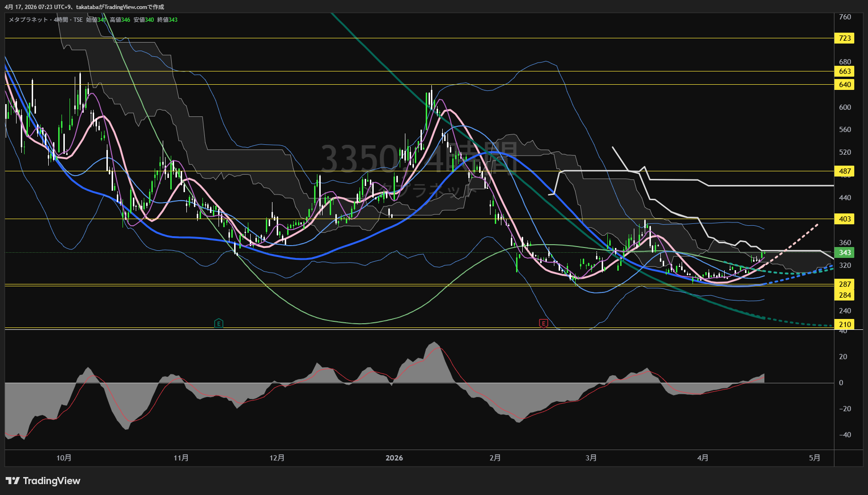Screen dimensions: 868x495
Task: Select the 5月 label on time axis
Action: coord(815,458)
